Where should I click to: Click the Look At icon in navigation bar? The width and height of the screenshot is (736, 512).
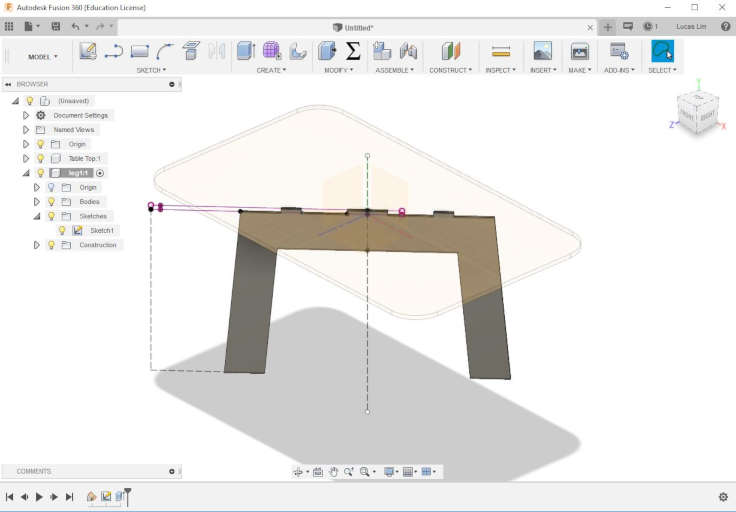coord(318,472)
